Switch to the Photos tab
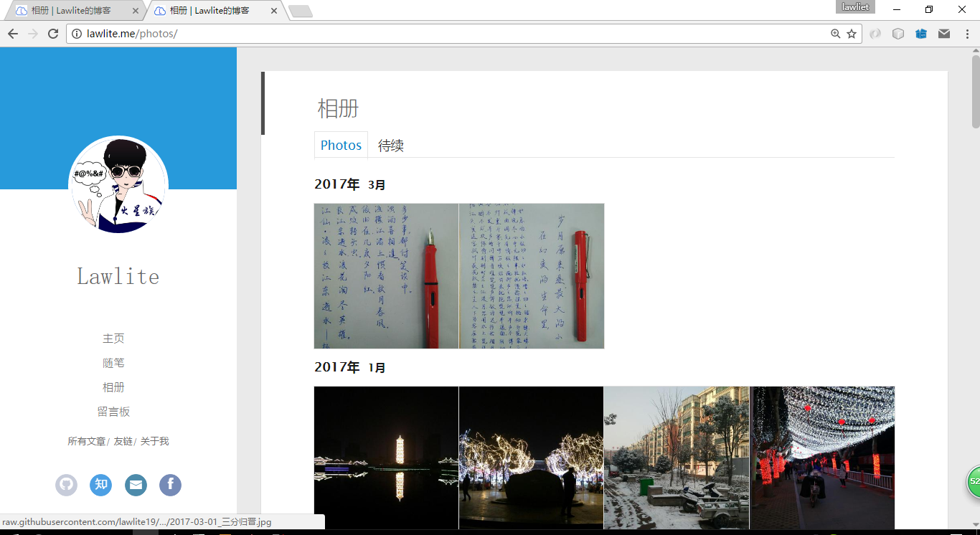Image resolution: width=980 pixels, height=535 pixels. click(341, 145)
